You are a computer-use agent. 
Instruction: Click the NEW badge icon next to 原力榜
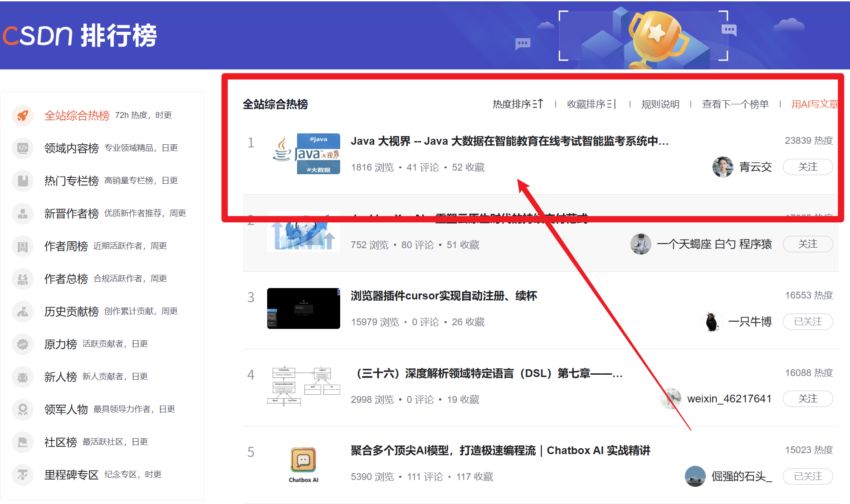pyautogui.click(x=23, y=344)
